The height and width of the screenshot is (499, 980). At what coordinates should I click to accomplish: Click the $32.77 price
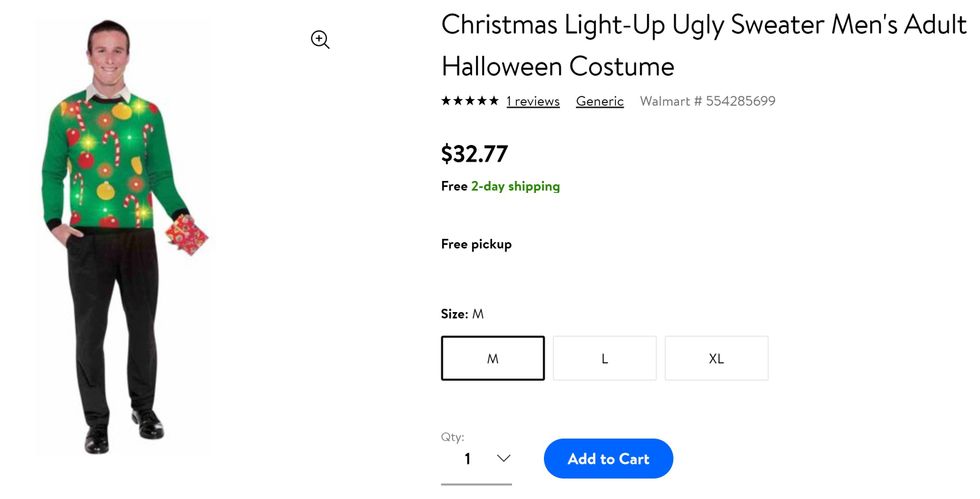[474, 154]
